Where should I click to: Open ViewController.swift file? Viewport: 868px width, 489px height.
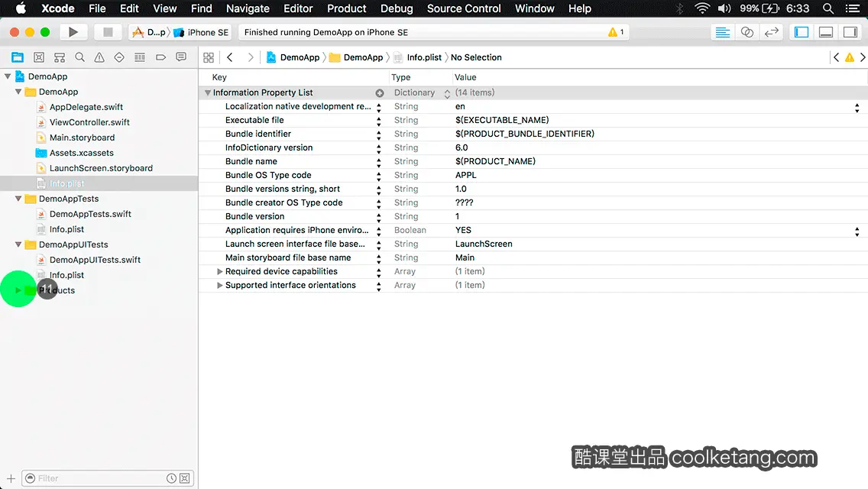(89, 121)
